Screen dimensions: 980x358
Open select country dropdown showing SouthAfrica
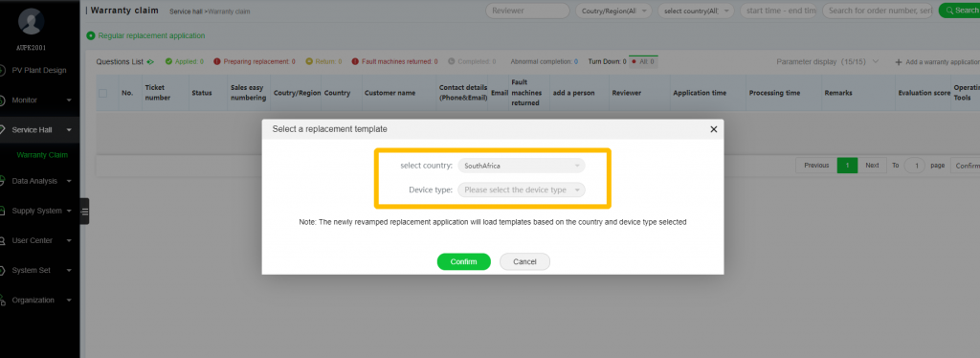(522, 166)
